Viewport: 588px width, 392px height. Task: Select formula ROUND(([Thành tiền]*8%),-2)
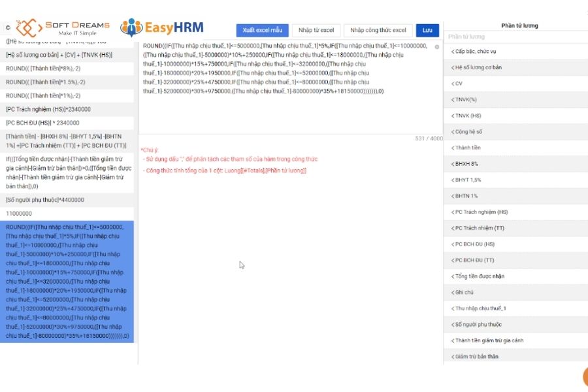point(67,69)
